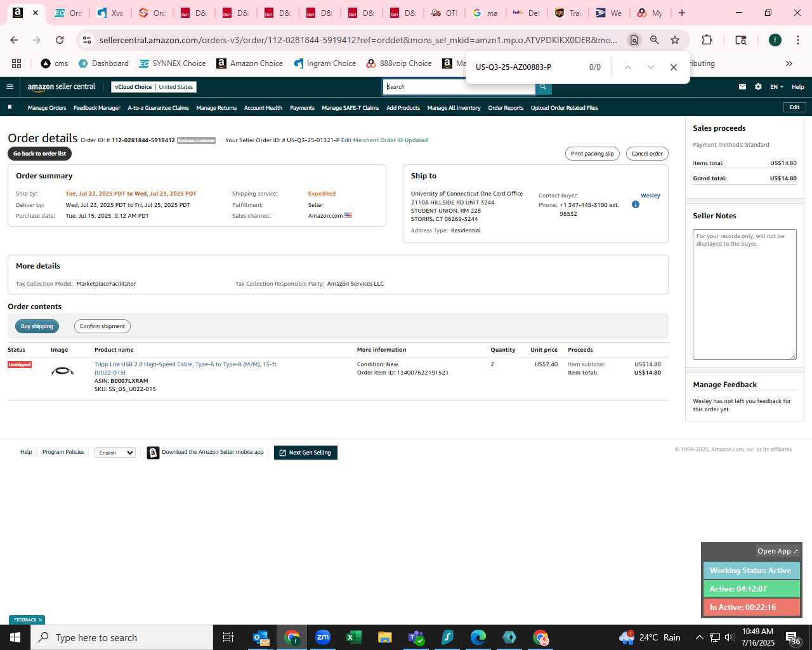Click the USB cable product thumbnail

(62, 371)
